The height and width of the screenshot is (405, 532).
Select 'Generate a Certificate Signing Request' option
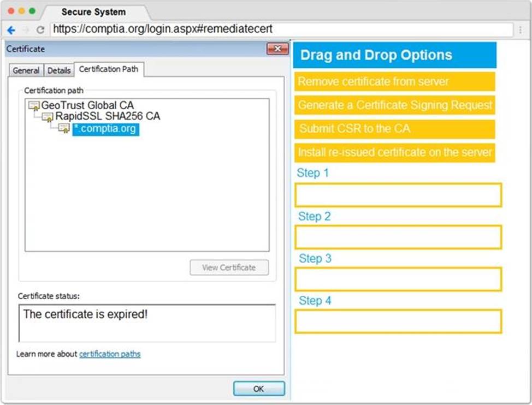tap(394, 105)
